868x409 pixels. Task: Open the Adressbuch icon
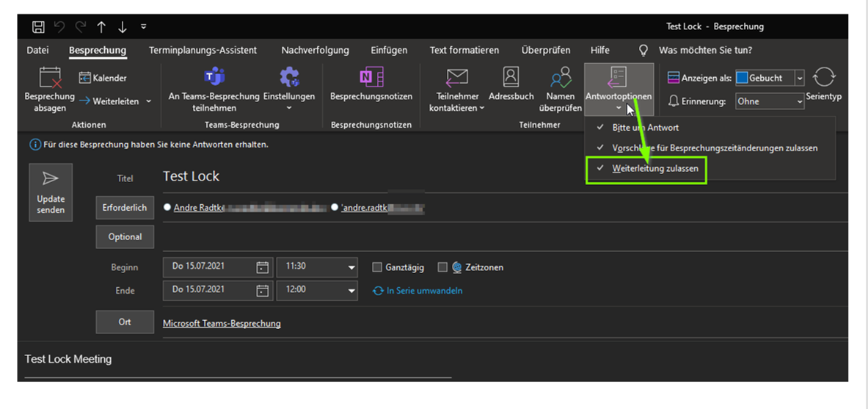[511, 76]
